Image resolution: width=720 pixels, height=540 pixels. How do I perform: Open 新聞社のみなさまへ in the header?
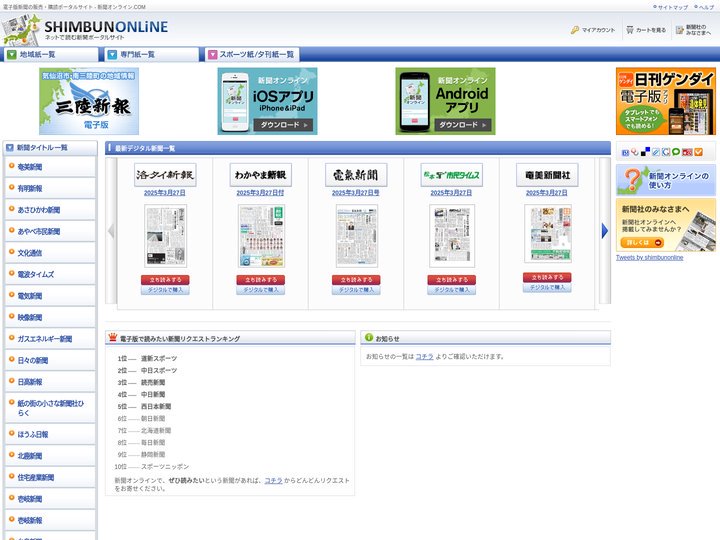(693, 30)
